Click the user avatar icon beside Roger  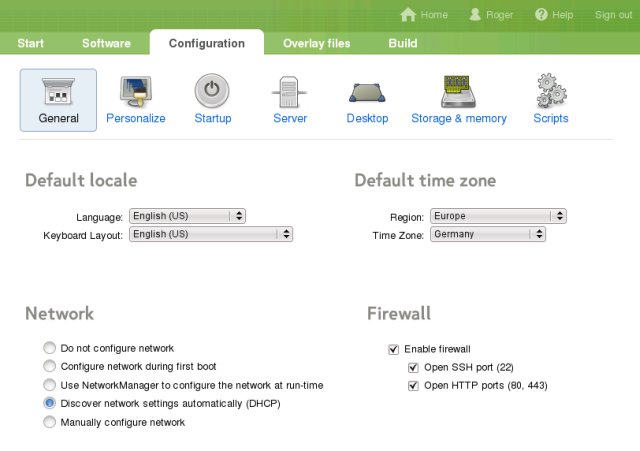pyautogui.click(x=475, y=15)
